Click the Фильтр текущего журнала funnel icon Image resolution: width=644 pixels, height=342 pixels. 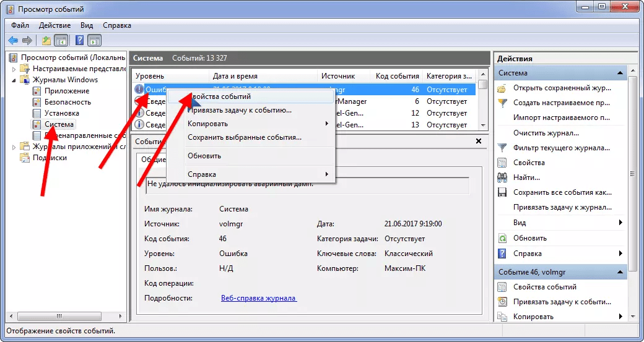502,148
